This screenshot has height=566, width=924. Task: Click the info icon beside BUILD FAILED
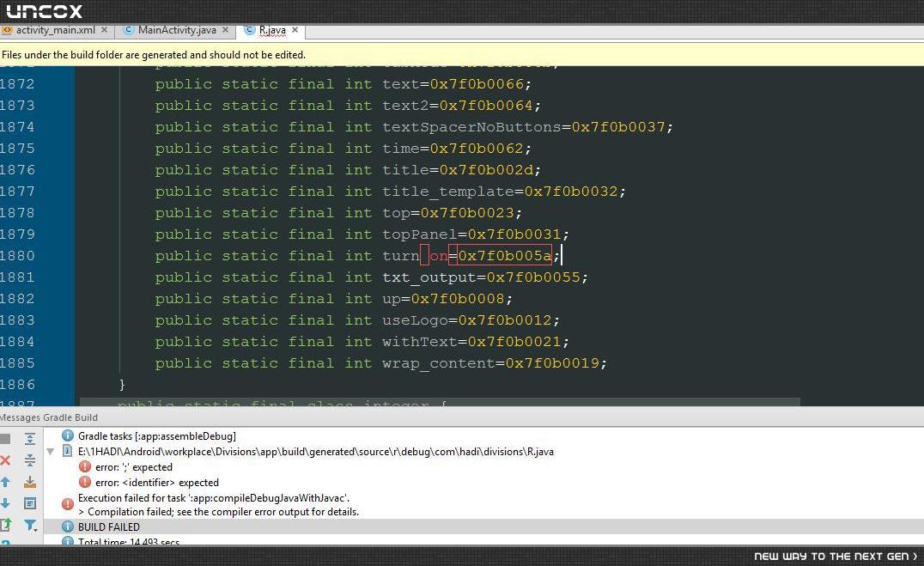pyautogui.click(x=68, y=526)
